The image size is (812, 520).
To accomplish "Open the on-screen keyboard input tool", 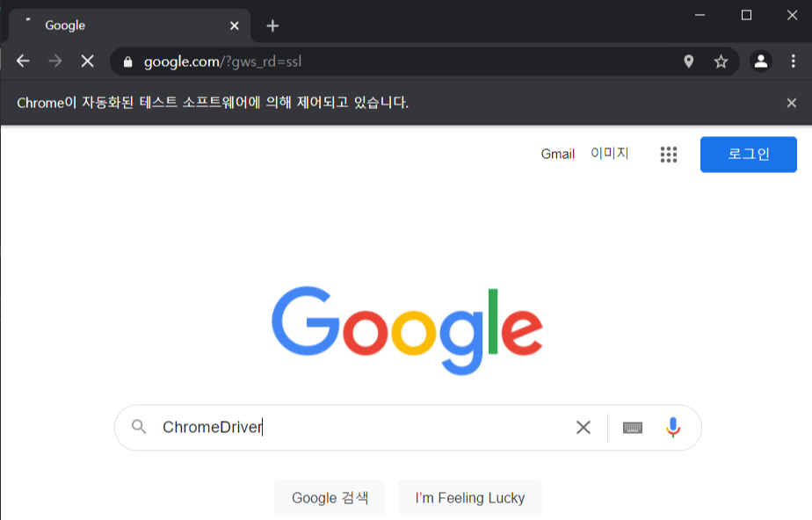I will tap(633, 428).
